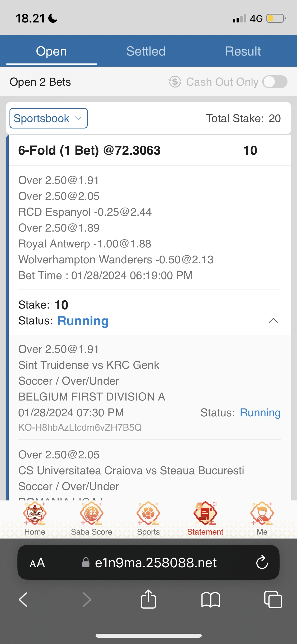This screenshot has height=644, width=297.
Task: Show open Safari tabs
Action: (x=273, y=599)
